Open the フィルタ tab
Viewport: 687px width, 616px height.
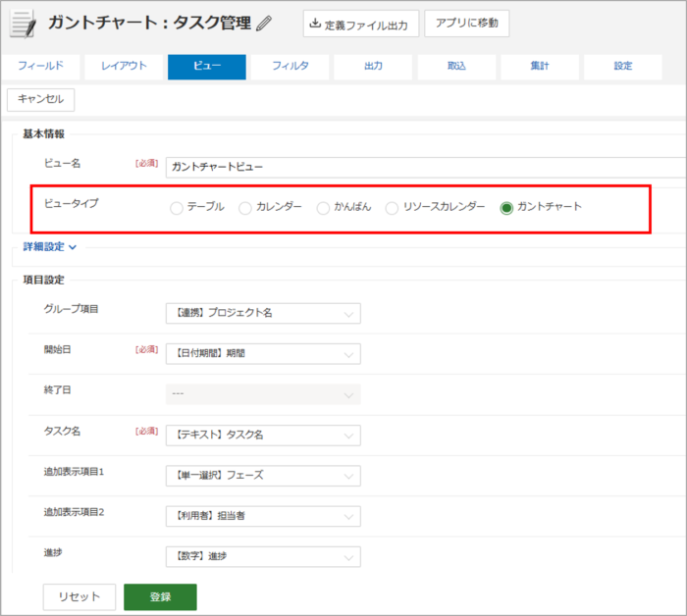coord(291,67)
